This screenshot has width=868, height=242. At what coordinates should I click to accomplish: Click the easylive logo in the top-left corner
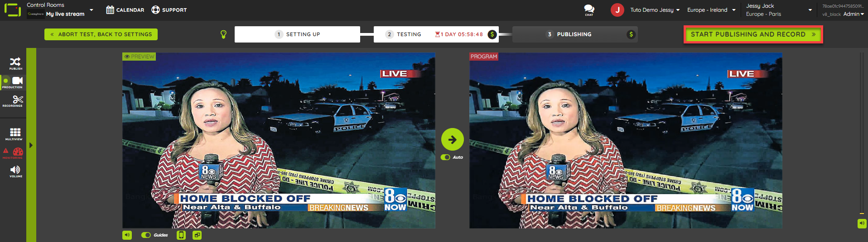(13, 10)
